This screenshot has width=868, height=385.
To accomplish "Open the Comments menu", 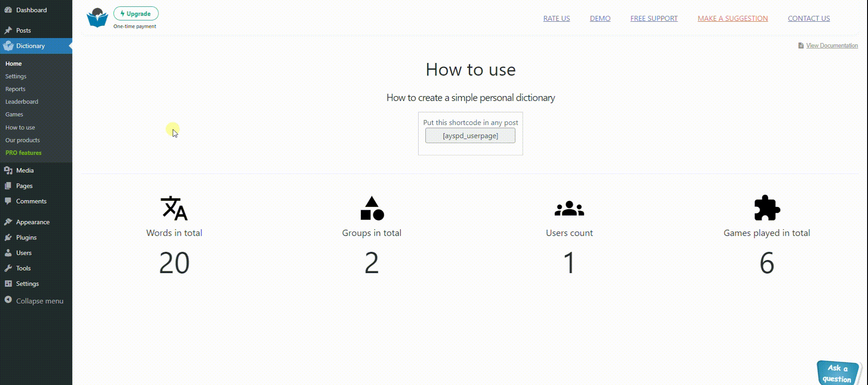I will [36, 201].
